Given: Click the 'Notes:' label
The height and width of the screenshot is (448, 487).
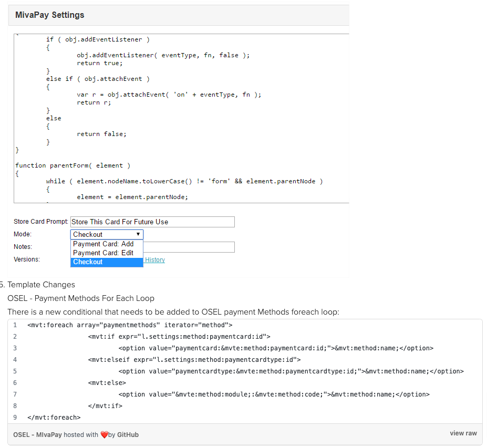Looking at the screenshot, I should pyautogui.click(x=23, y=247).
